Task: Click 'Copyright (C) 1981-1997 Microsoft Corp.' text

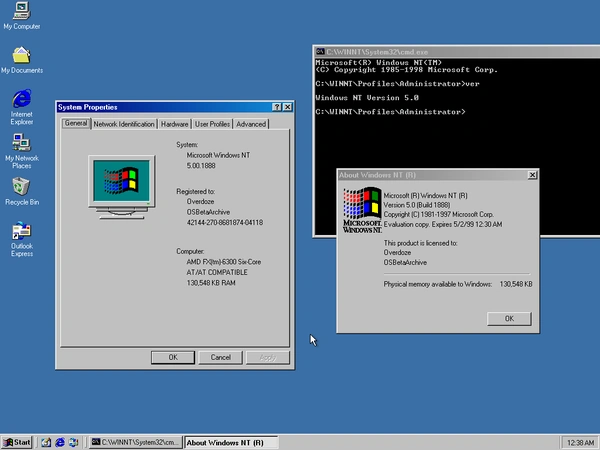Action: coord(439,215)
